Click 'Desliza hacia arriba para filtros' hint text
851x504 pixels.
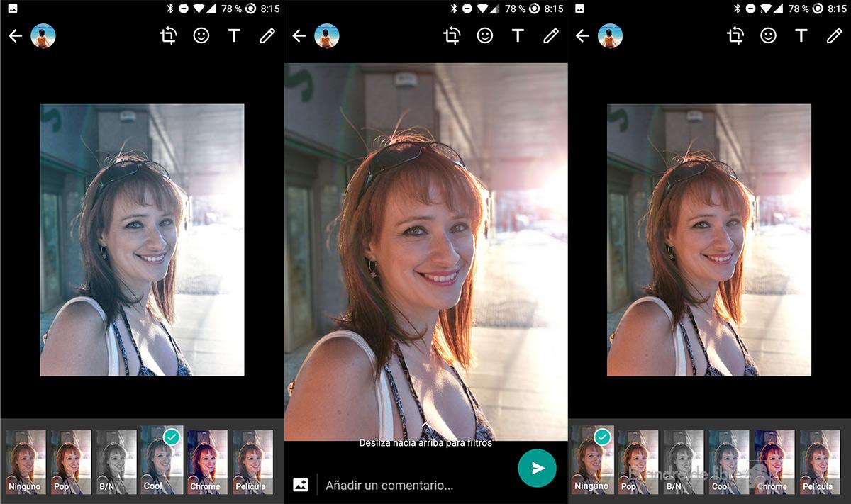[x=425, y=443]
